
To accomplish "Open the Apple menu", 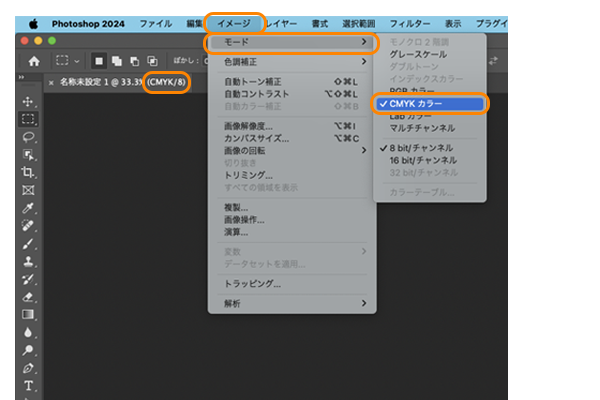I will click(x=33, y=24).
